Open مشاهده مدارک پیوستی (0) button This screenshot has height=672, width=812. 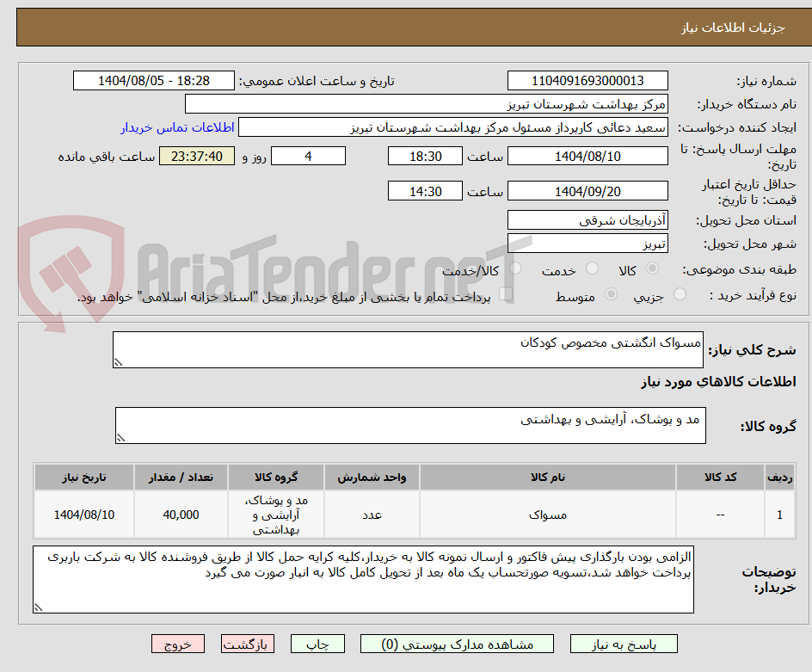pos(457,644)
